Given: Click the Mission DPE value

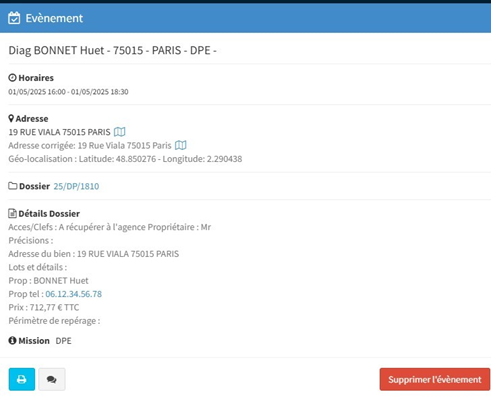Looking at the screenshot, I should 63,341.
